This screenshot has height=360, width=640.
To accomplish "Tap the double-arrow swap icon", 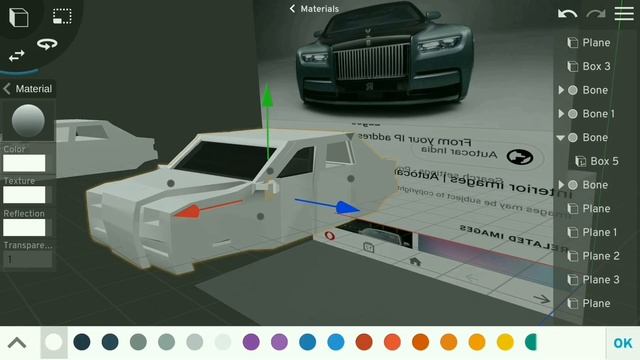I will click(17, 56).
